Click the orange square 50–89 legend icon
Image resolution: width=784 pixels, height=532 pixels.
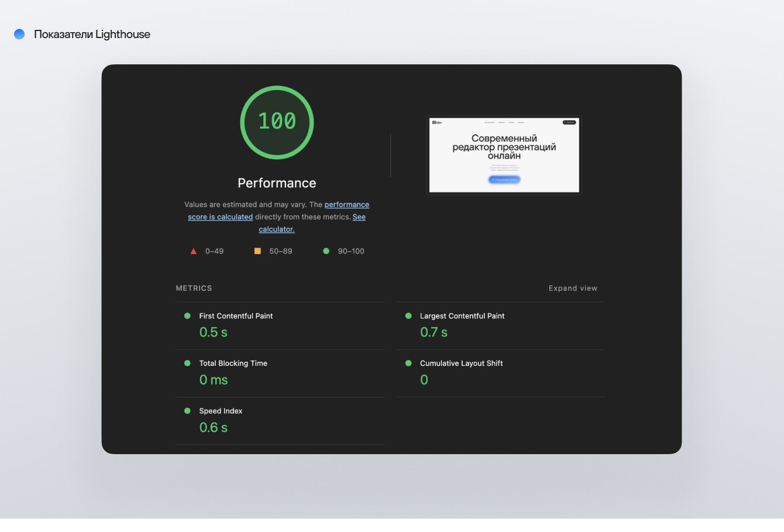257,251
